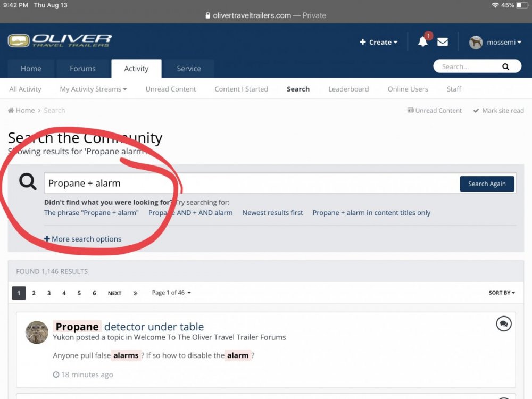Open the Sort By dropdown
The height and width of the screenshot is (399, 532).
[x=502, y=293]
